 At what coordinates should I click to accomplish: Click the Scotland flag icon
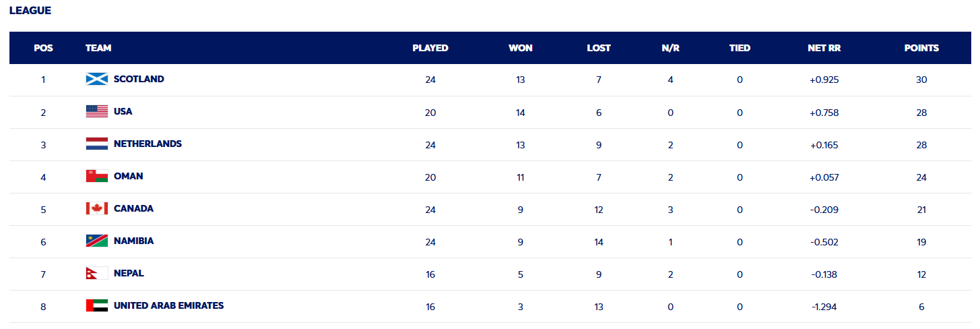[x=97, y=79]
